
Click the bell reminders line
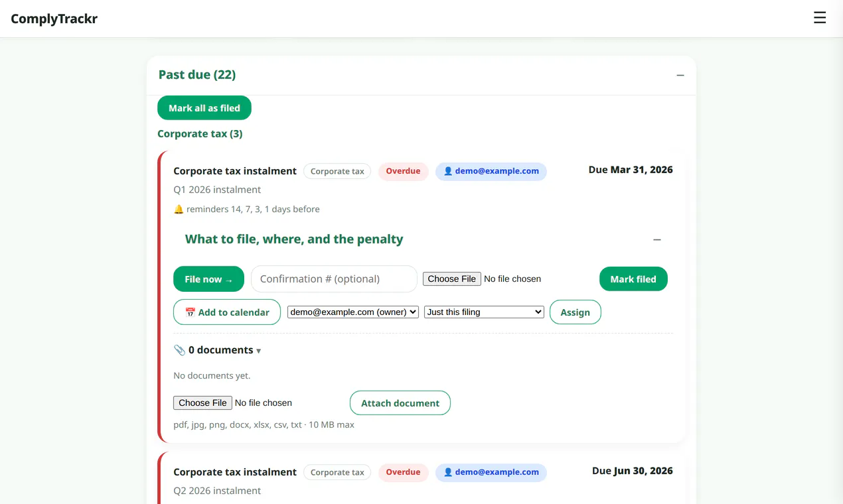[246, 209]
